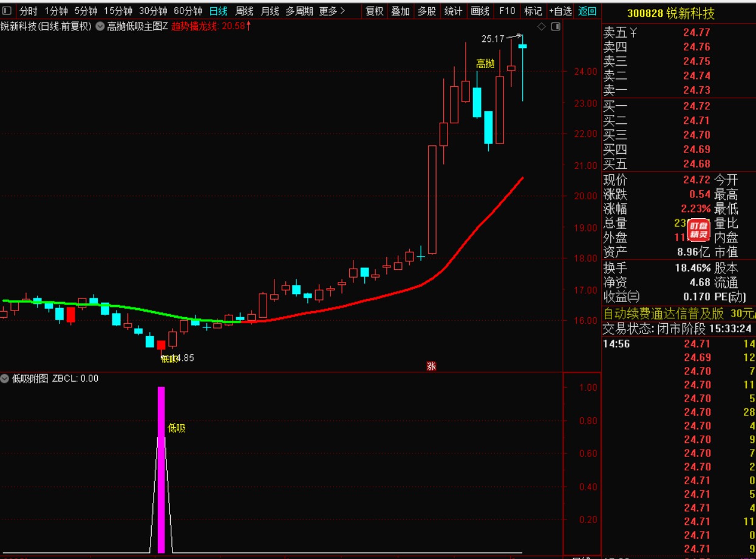The image size is (756, 559).
Task: Open the 复权 adjustment option
Action: pyautogui.click(x=375, y=11)
